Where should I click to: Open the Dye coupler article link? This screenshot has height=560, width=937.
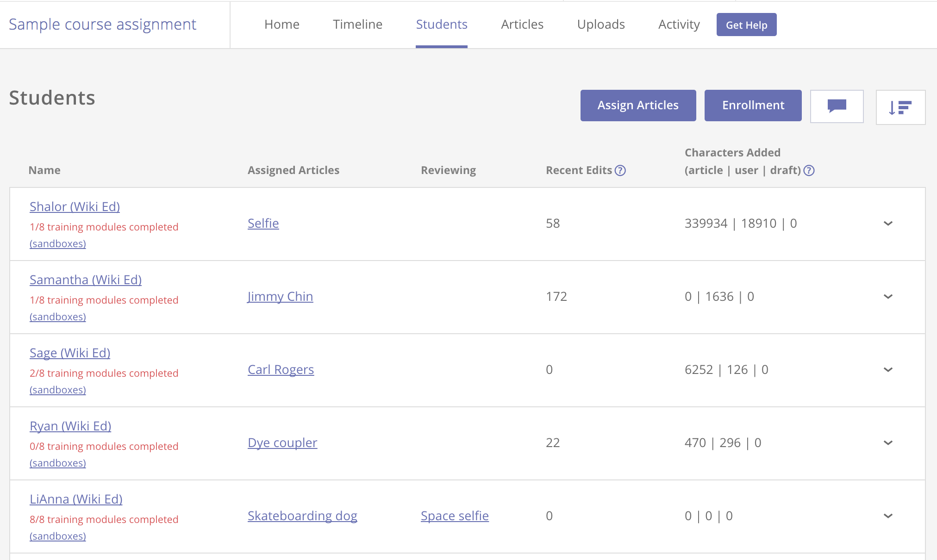pos(282,442)
